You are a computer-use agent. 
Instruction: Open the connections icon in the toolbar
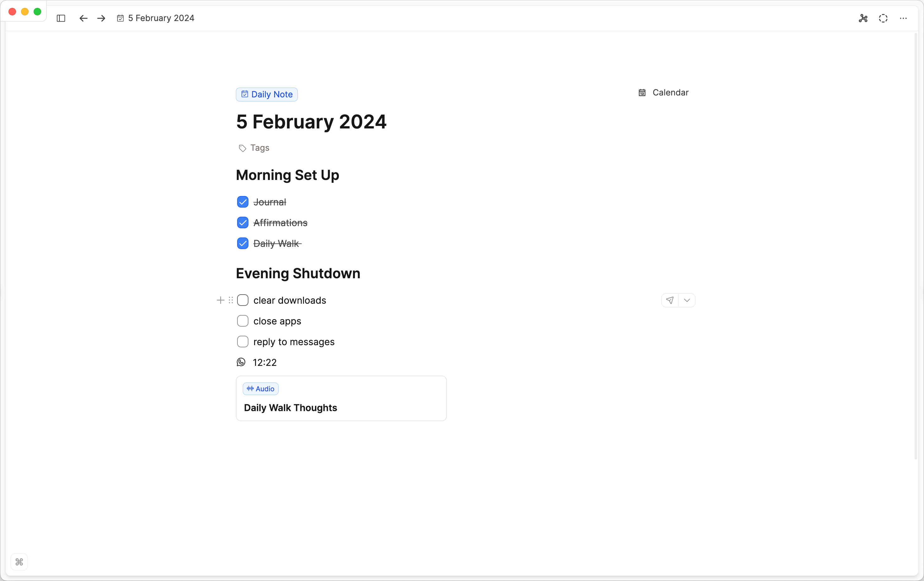(x=863, y=18)
